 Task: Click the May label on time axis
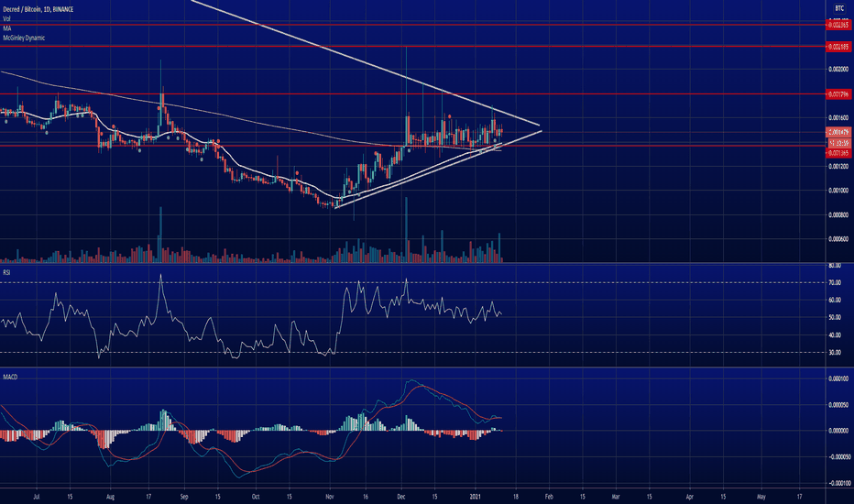coord(761,497)
